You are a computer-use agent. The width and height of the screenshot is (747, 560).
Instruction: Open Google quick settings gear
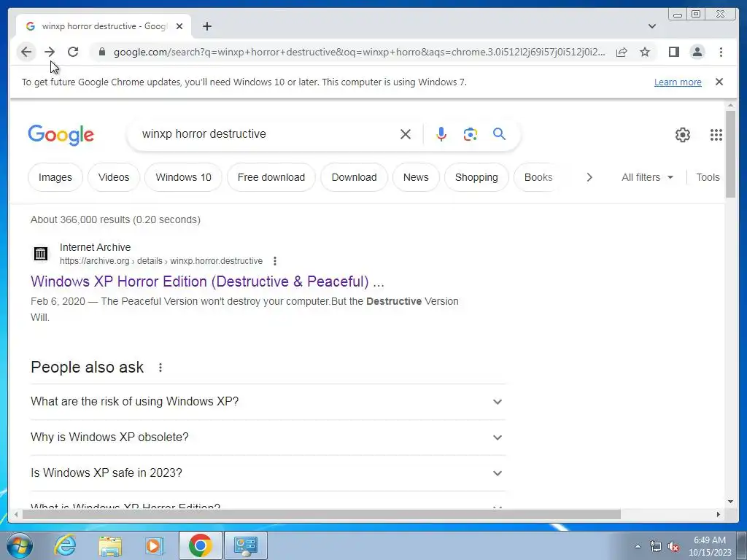(x=683, y=135)
